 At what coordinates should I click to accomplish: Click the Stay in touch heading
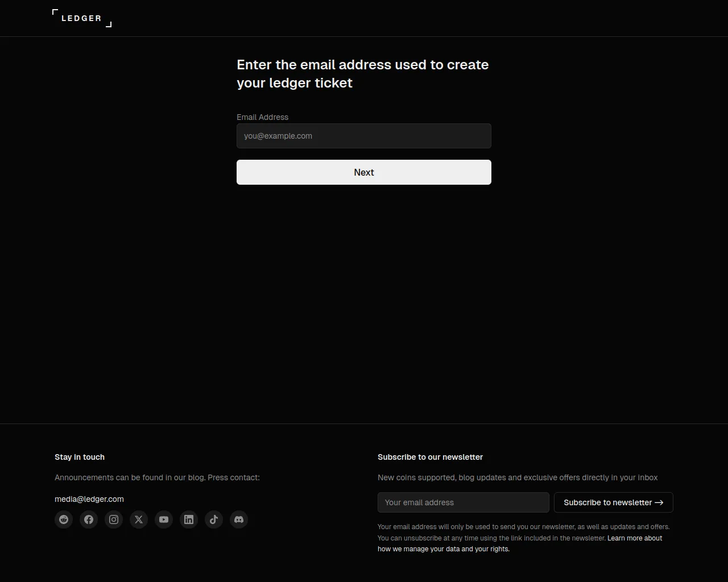[x=80, y=457]
